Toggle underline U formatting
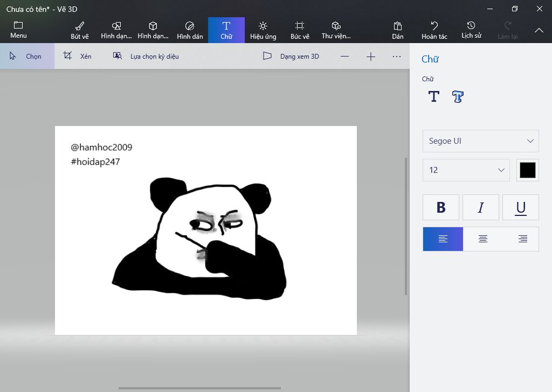Image resolution: width=552 pixels, height=392 pixels. tap(521, 207)
